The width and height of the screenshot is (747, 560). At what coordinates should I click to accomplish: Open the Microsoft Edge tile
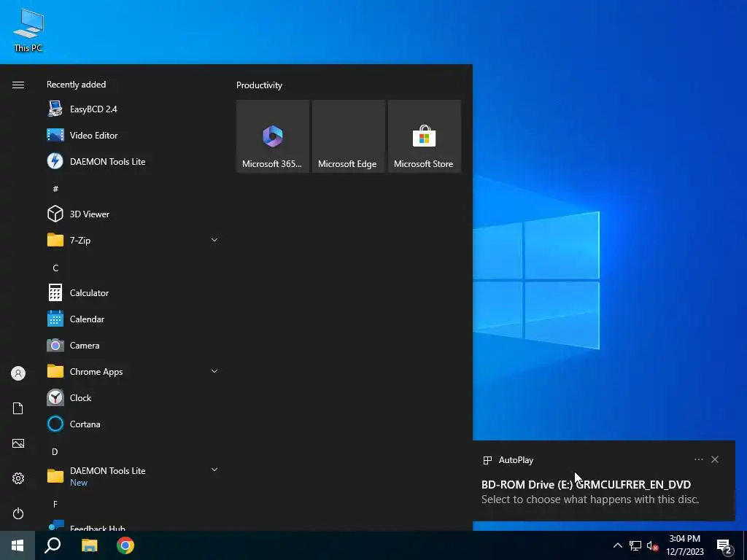click(x=348, y=136)
